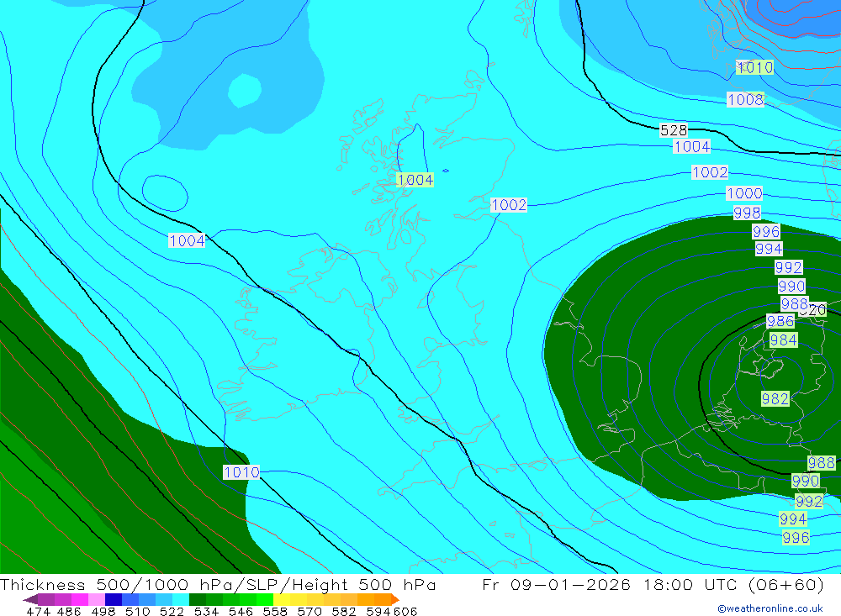Viewport: 841px width, 616px height.
Task: Click the green-highlighted 994 isobar label
Action: (793, 519)
